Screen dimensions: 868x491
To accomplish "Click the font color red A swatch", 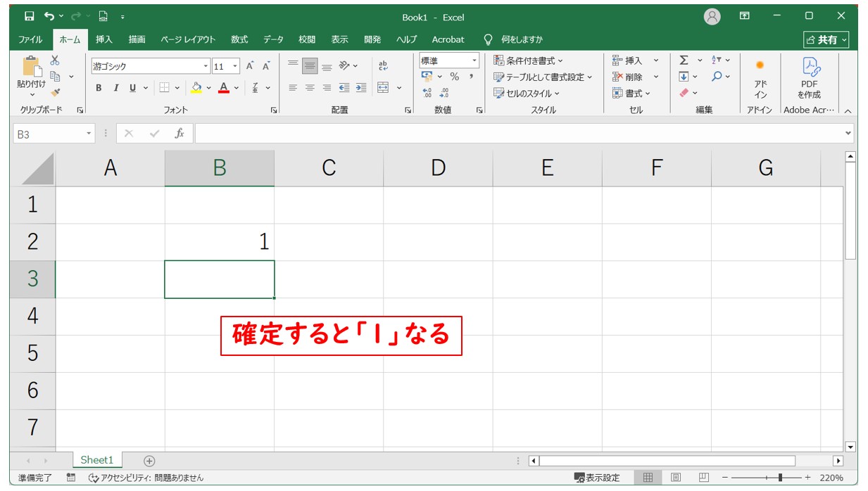I will click(x=224, y=88).
